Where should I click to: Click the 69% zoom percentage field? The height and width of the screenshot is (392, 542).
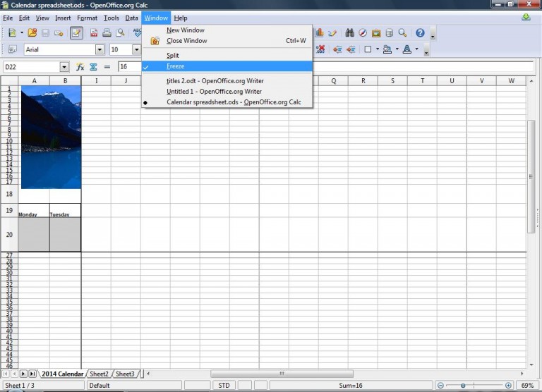point(527,386)
